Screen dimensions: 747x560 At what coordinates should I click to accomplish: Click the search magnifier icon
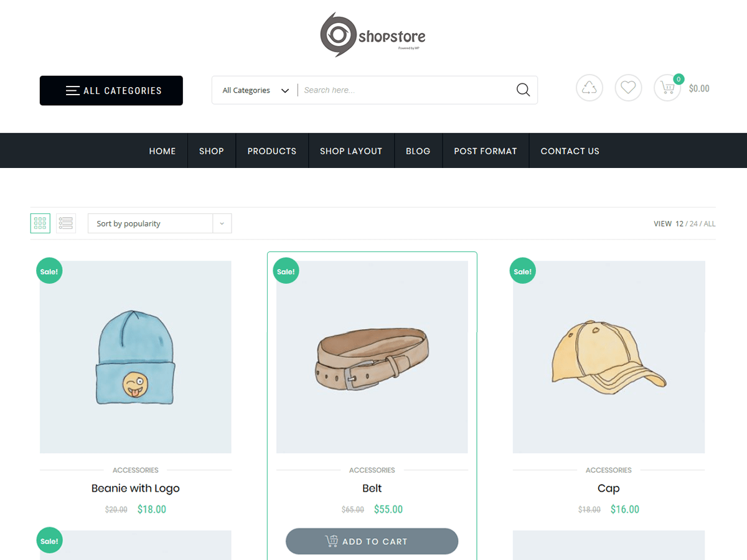[522, 90]
